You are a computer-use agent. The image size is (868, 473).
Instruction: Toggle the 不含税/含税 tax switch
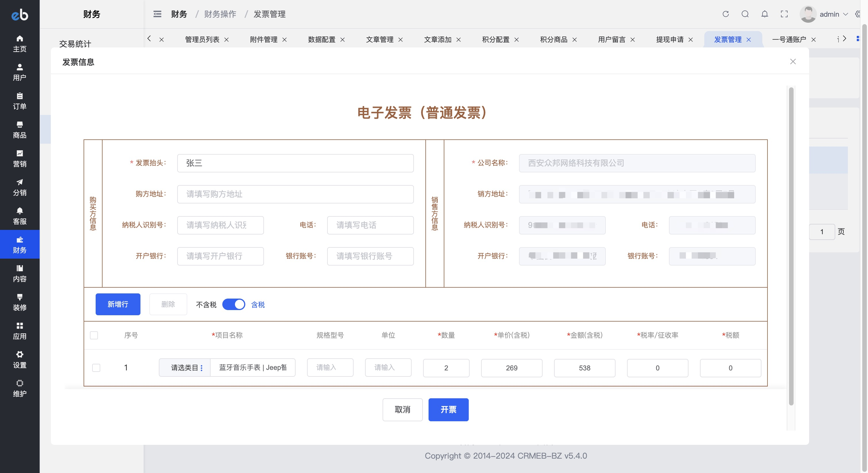pyautogui.click(x=234, y=304)
